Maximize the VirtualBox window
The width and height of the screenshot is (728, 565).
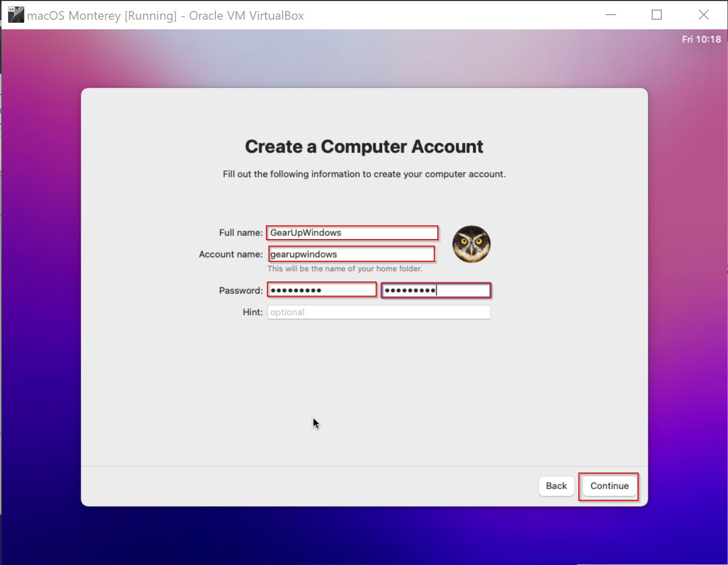657,15
